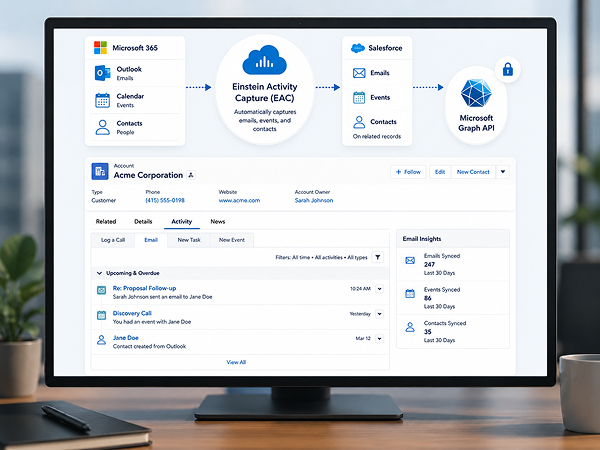This screenshot has width=600, height=450.
Task: Switch to the Details tab
Action: (x=143, y=222)
